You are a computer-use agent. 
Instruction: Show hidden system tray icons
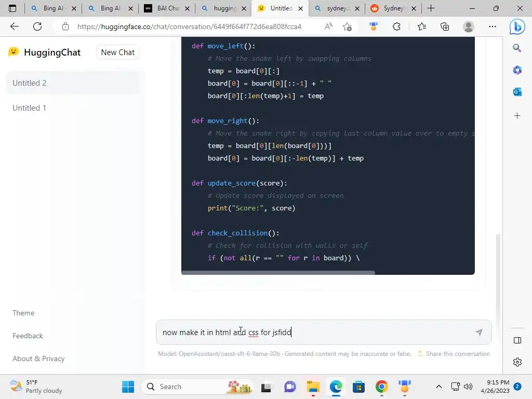(438, 387)
